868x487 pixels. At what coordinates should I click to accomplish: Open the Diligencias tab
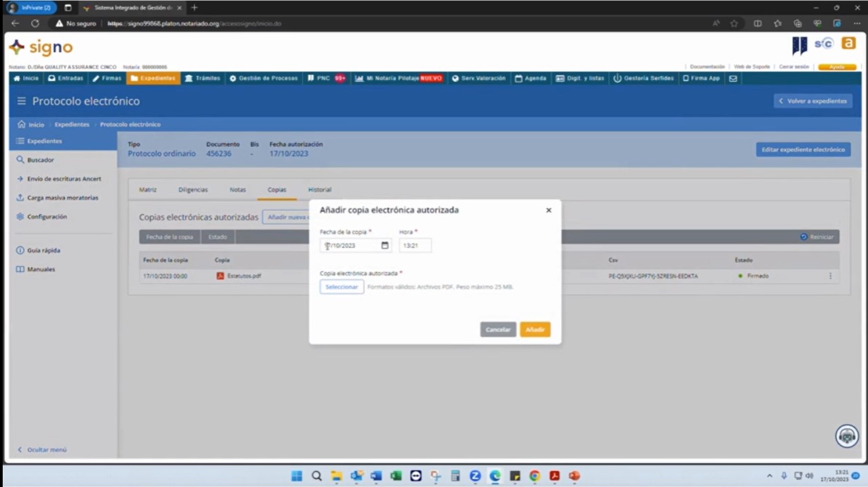pyautogui.click(x=193, y=190)
